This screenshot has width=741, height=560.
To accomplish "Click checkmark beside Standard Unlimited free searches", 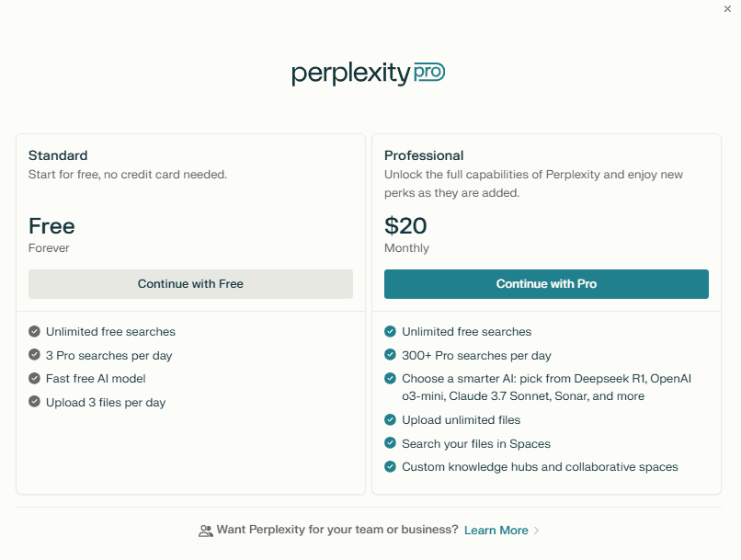I will [35, 332].
